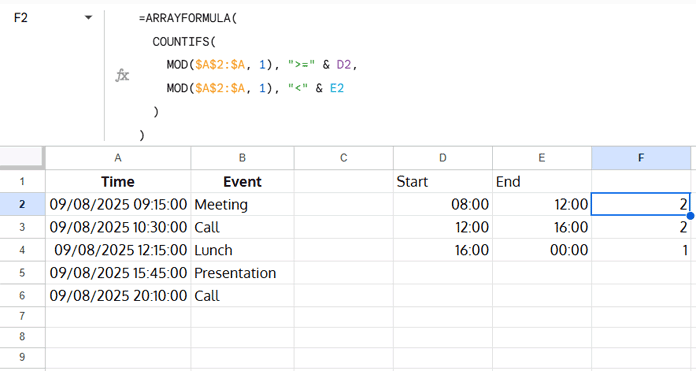Click the blue fill handle on F2
This screenshot has width=696, height=371.
690,216
